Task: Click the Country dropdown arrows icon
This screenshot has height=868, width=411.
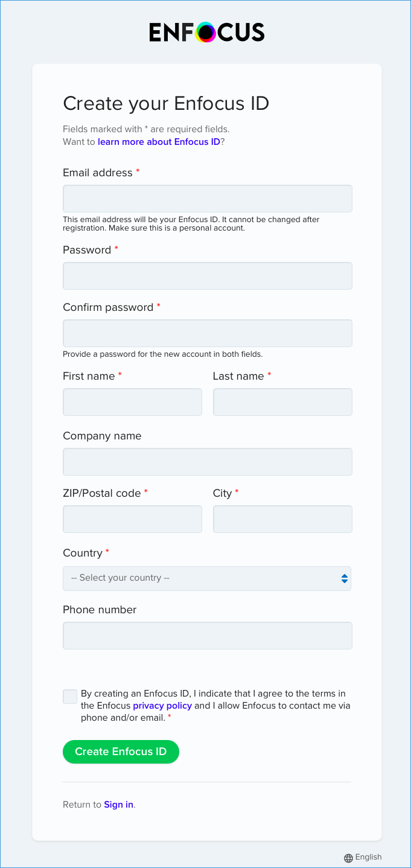Action: pyautogui.click(x=344, y=578)
